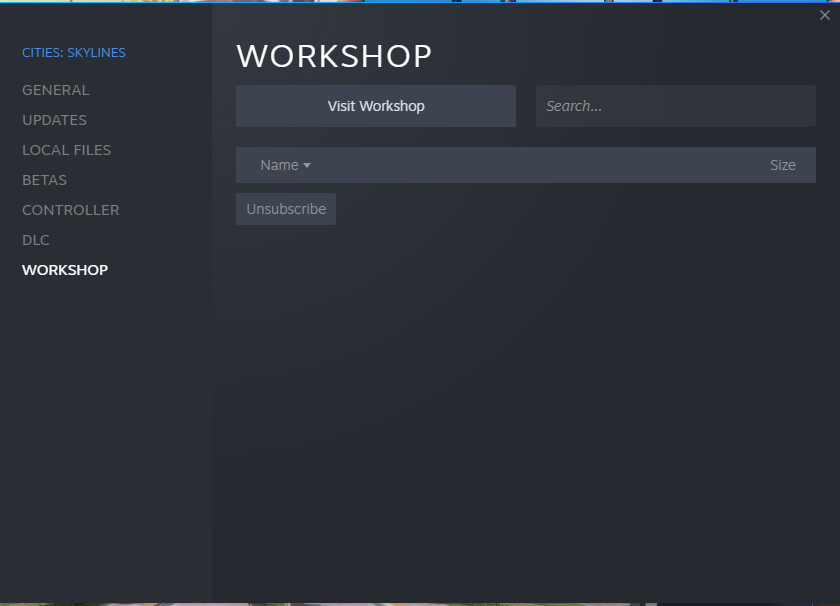This screenshot has height=606, width=840.
Task: Go to the Local Files tab
Action: click(x=66, y=150)
